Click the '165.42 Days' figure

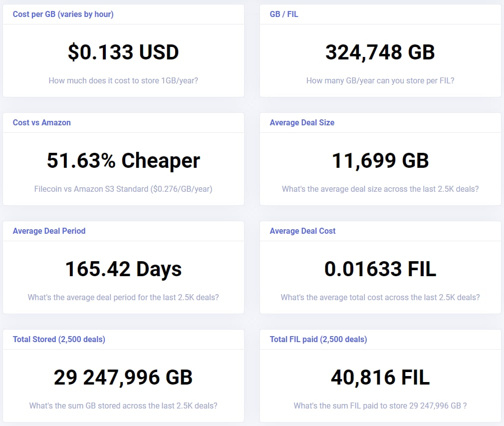coord(123,269)
